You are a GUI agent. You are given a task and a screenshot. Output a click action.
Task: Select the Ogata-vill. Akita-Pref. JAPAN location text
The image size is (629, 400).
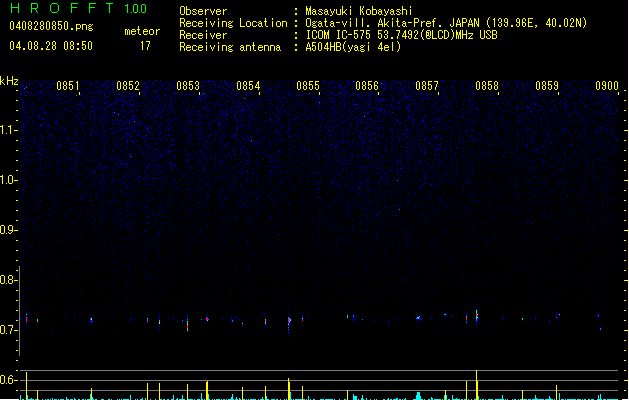click(446, 23)
